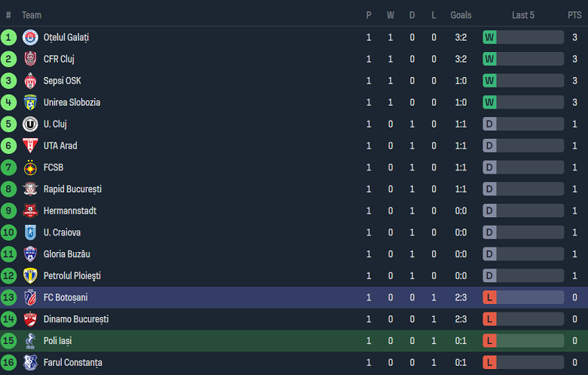Click the Oțelul Galați club crest
Viewport: 588px width, 375px height.
pos(30,37)
